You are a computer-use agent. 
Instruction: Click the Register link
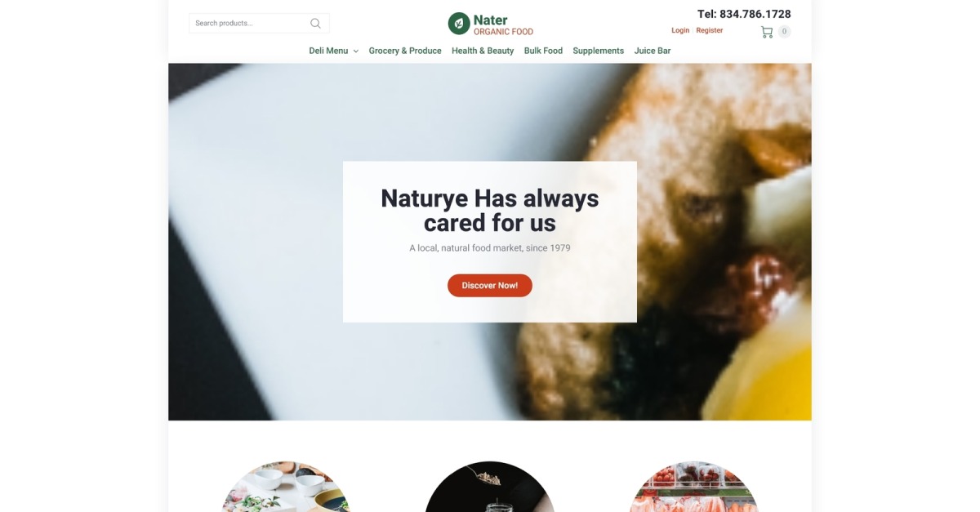coord(710,30)
